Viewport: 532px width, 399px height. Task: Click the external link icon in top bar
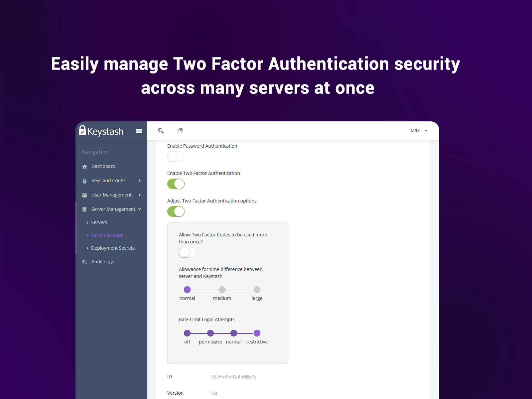[180, 131]
